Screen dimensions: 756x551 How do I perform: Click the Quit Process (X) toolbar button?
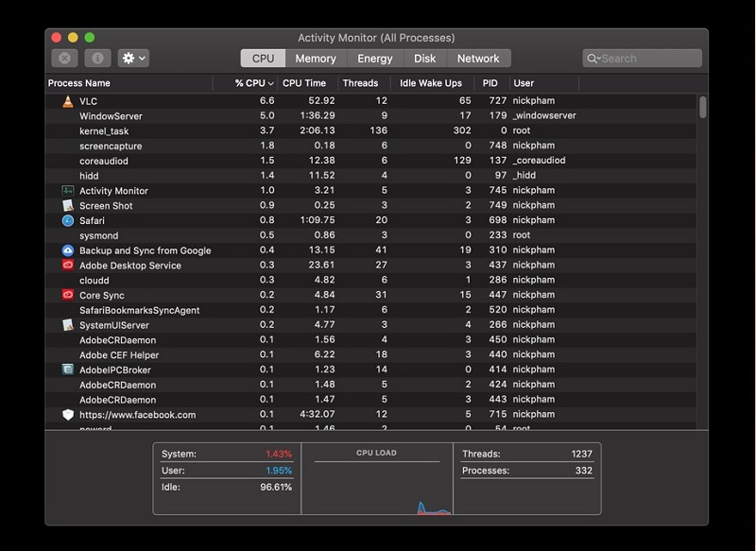[64, 59]
